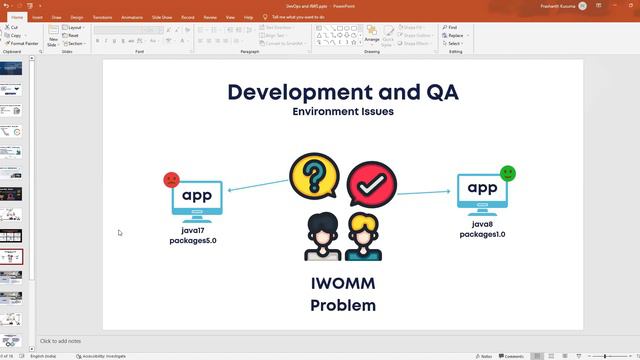Viewport: 640px width, 360px height.
Task: Toggle Bold formatting
Action: [98, 41]
